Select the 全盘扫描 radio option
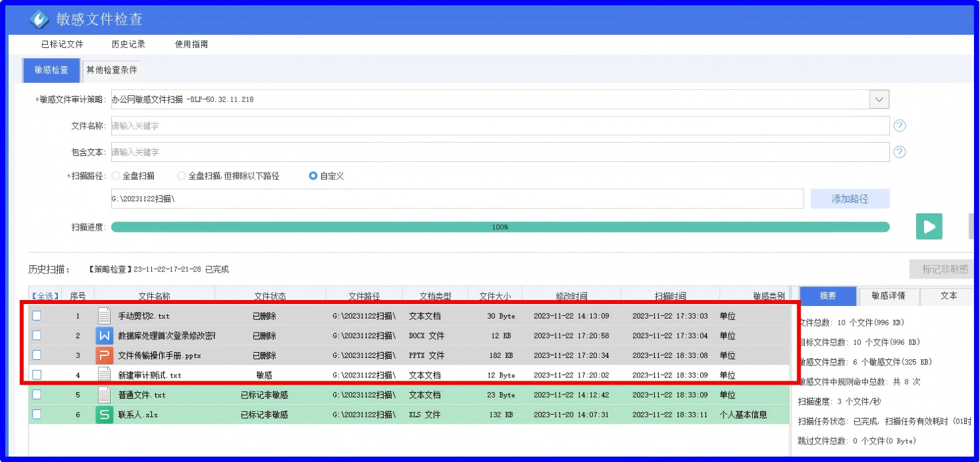The height and width of the screenshot is (462, 980). click(x=116, y=176)
